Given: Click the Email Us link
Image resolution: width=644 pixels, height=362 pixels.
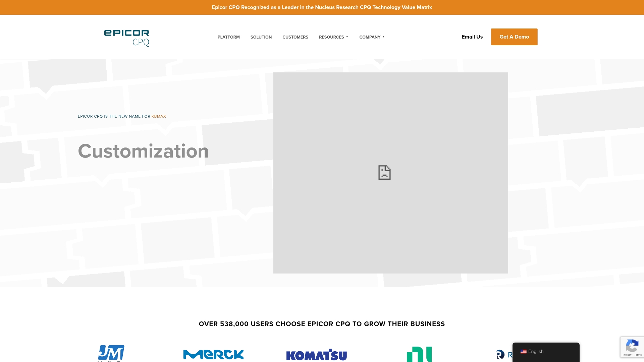Looking at the screenshot, I should pyautogui.click(x=472, y=37).
